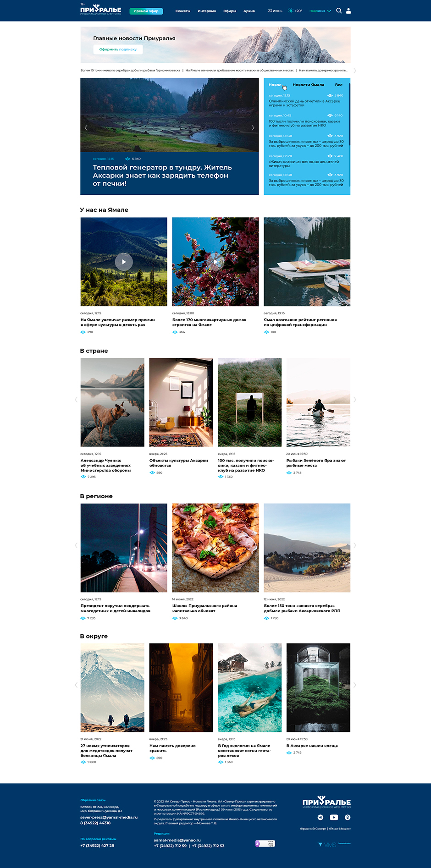Click the прямой эфир button
The height and width of the screenshot is (868, 431).
[146, 11]
